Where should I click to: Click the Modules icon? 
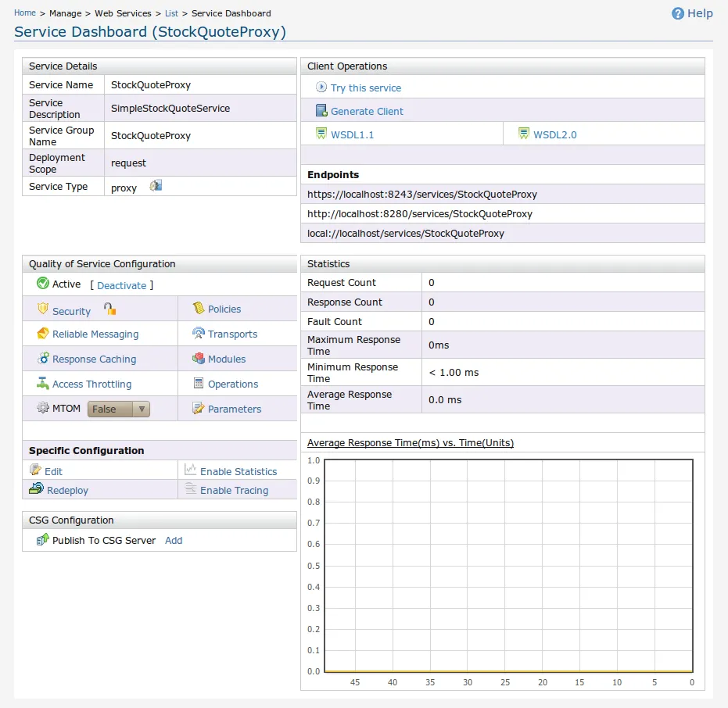point(199,359)
